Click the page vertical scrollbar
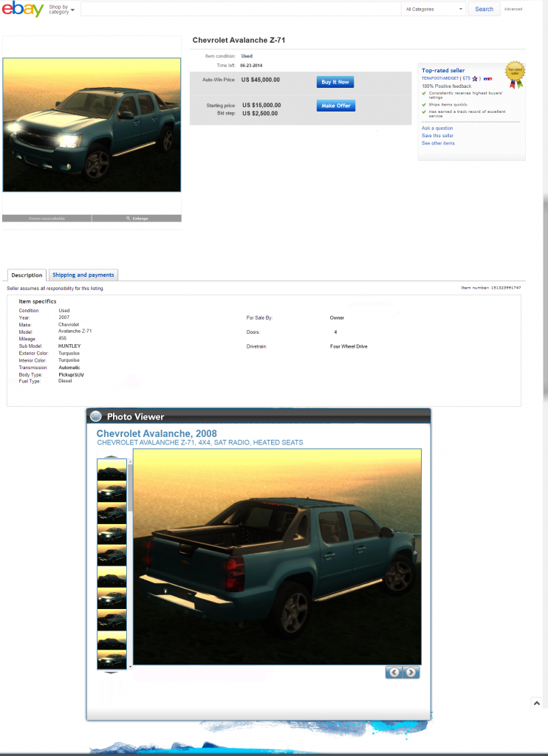 (x=545, y=299)
